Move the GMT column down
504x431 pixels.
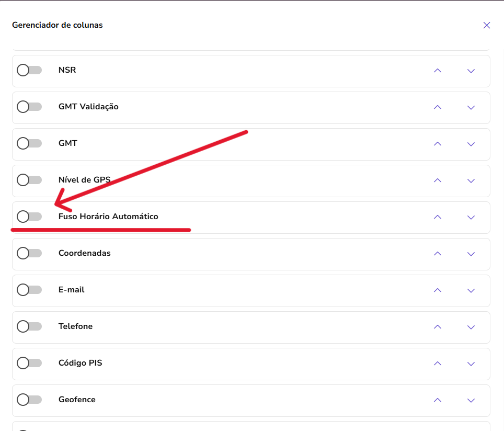coord(471,144)
